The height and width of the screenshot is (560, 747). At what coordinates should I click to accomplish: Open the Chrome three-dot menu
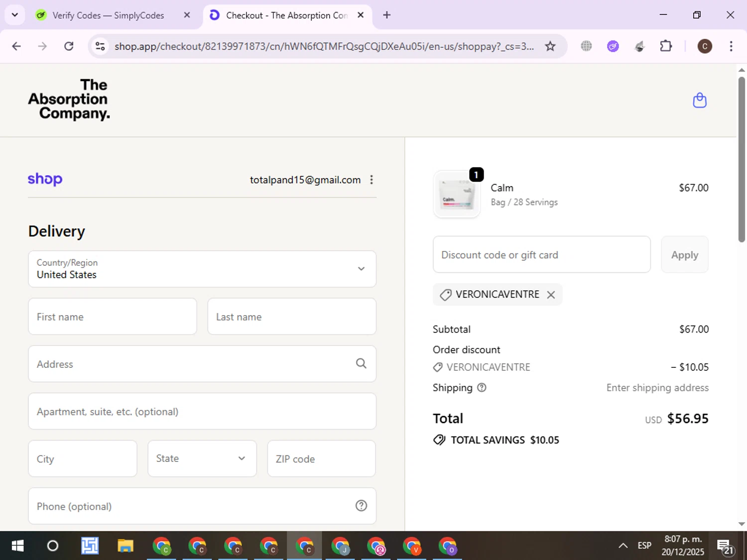(x=731, y=46)
